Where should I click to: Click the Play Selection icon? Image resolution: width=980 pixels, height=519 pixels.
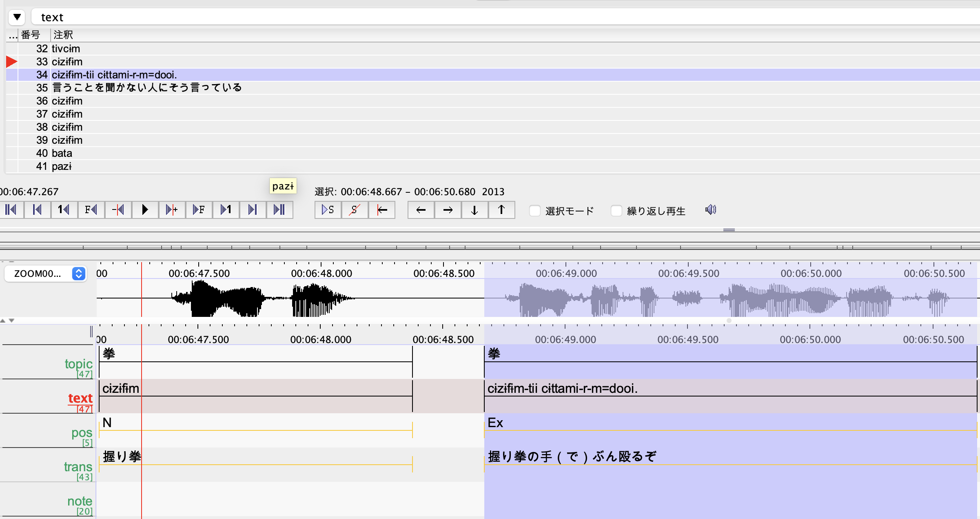[327, 209]
